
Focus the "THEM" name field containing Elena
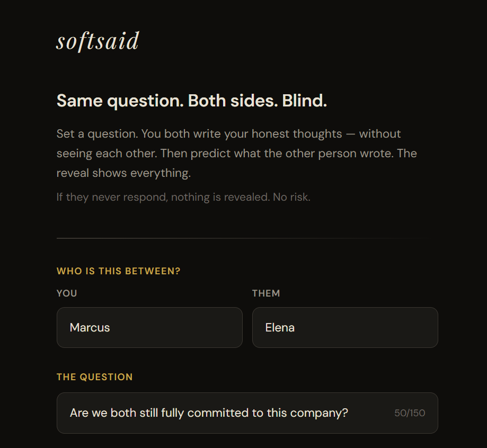tap(344, 327)
